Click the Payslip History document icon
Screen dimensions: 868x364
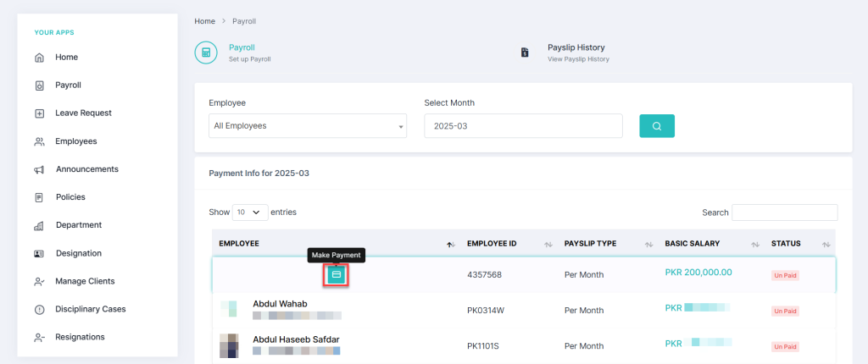(525, 52)
